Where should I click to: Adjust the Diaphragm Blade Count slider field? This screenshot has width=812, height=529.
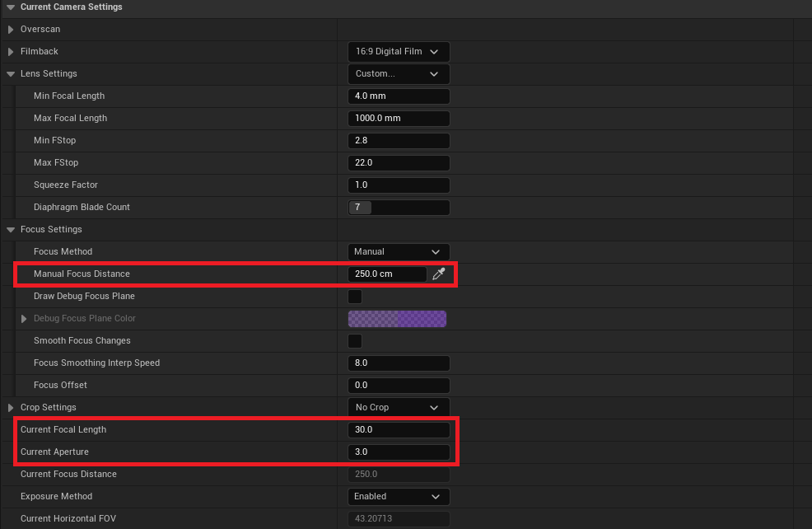pos(399,208)
